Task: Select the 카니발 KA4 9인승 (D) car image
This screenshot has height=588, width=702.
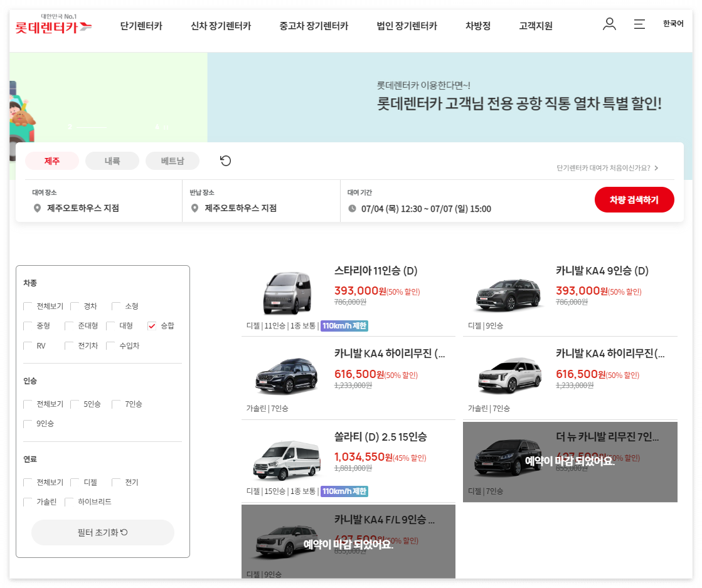Action: [508, 294]
